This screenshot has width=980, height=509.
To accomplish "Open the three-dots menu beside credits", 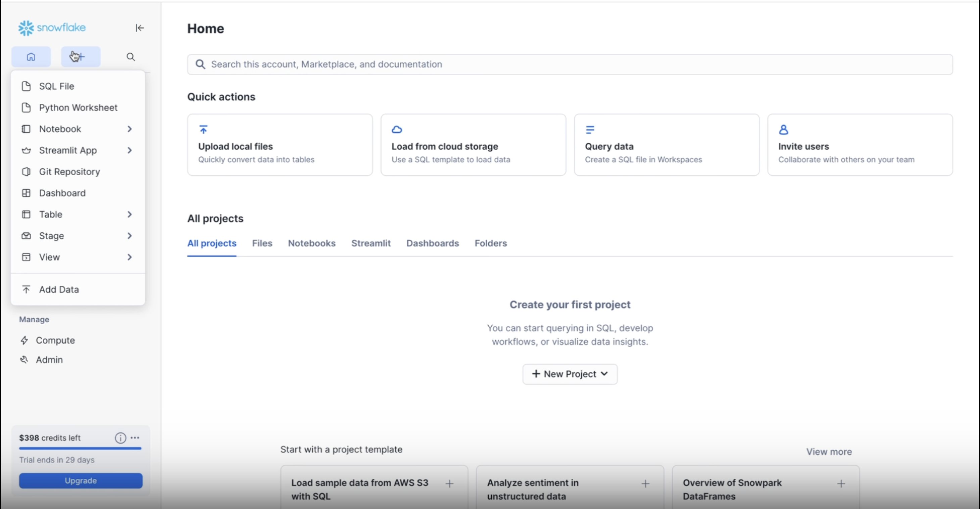I will pos(135,438).
